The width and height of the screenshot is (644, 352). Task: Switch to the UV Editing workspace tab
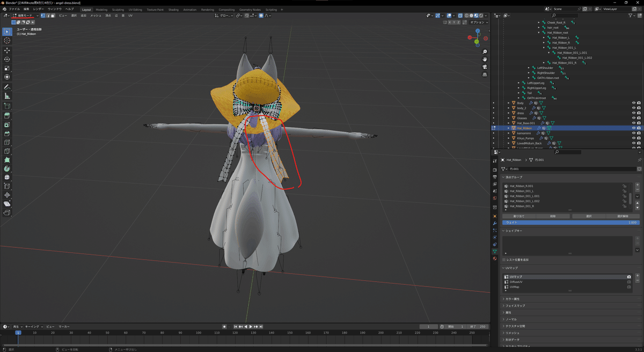pyautogui.click(x=135, y=10)
